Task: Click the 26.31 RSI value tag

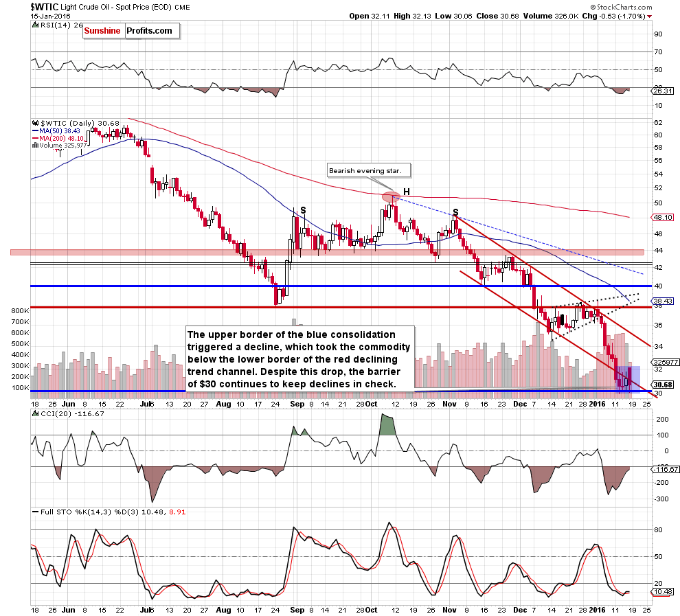Action: coord(662,91)
